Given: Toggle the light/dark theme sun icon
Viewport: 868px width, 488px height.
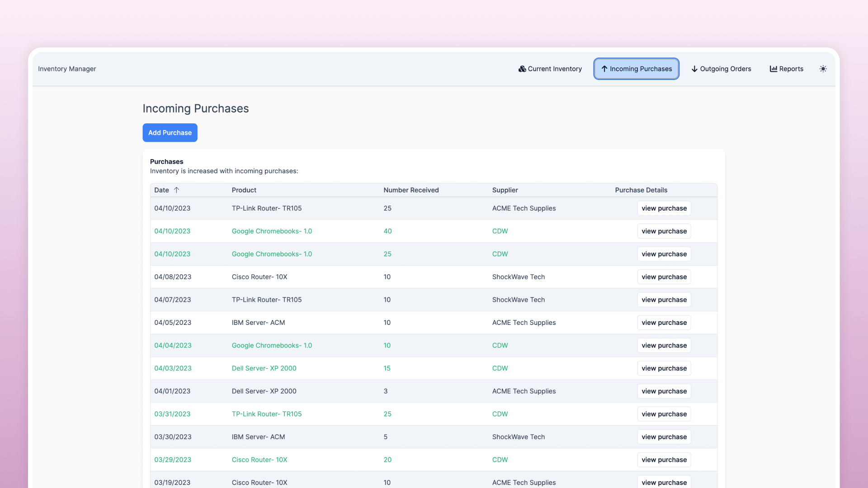Looking at the screenshot, I should (823, 69).
